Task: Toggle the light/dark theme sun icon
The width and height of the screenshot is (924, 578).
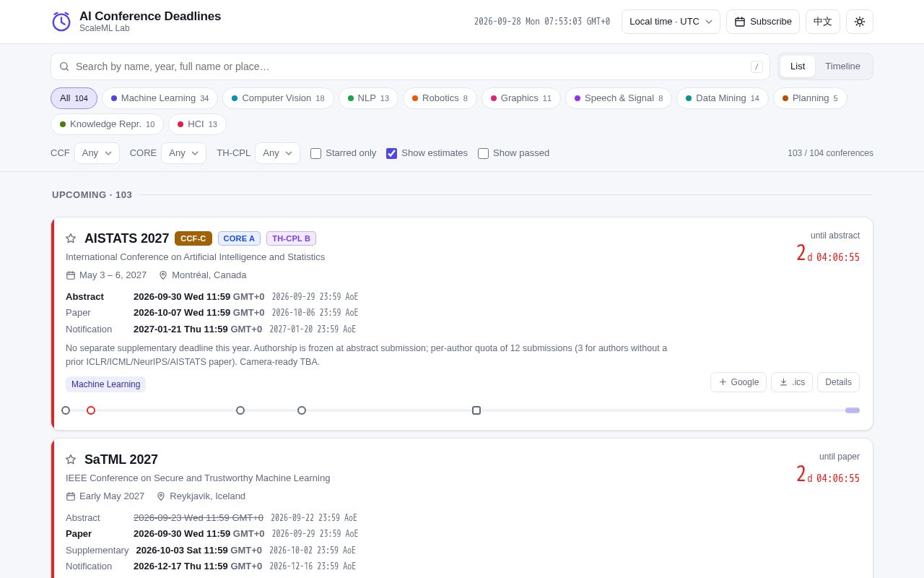Action: coord(859,22)
